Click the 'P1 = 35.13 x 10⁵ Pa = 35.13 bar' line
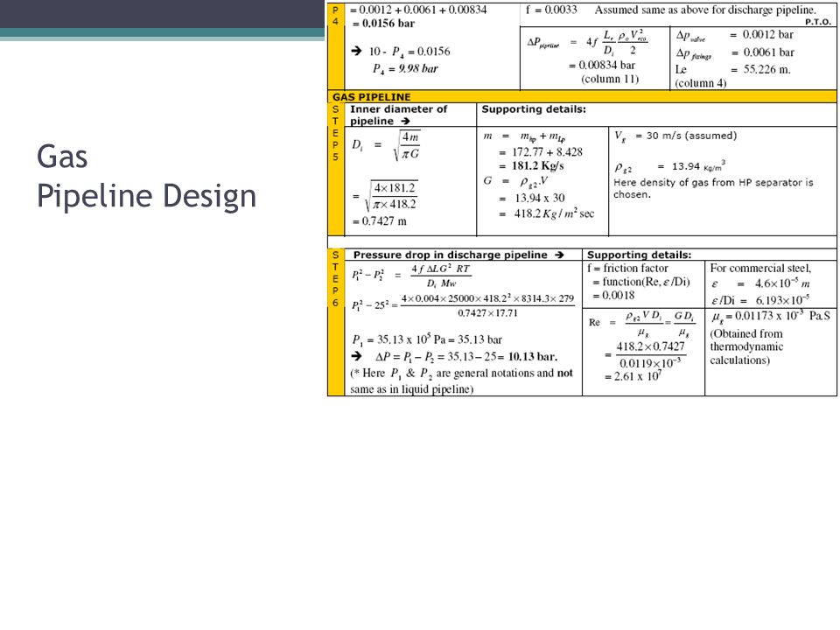 coord(427,339)
